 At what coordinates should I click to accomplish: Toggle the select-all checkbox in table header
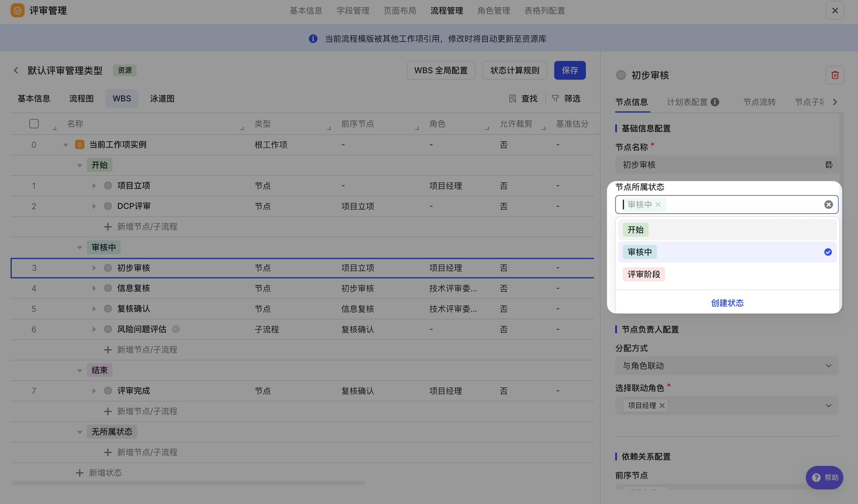(x=34, y=124)
